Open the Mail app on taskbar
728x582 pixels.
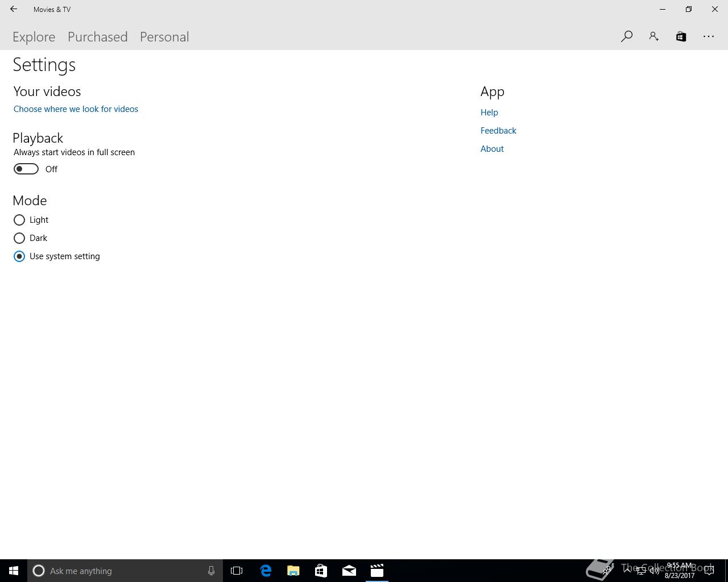349,571
